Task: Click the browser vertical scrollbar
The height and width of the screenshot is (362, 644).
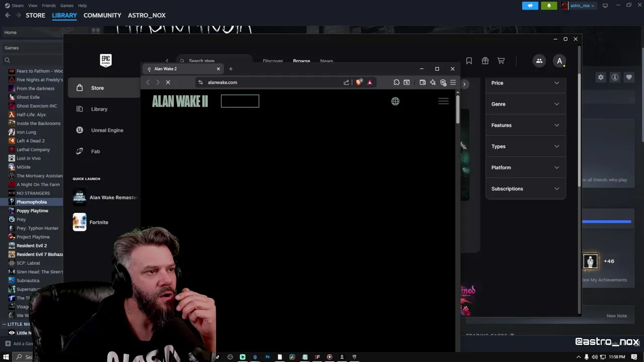Action: [457, 109]
